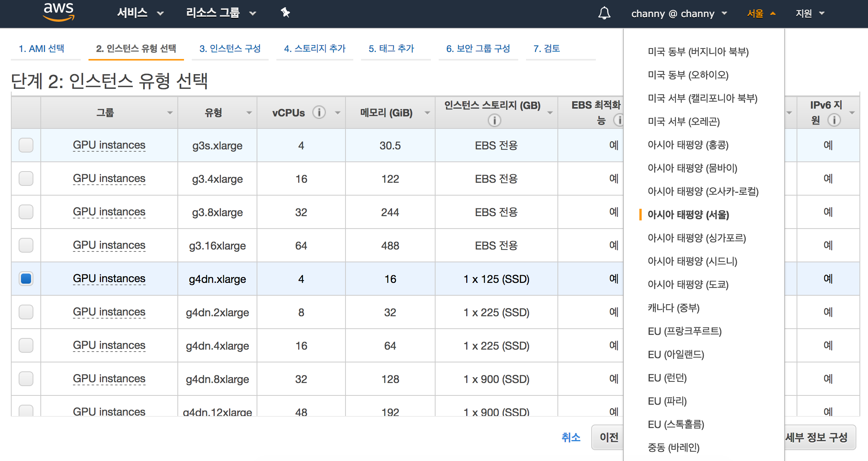Screen dimensions: 868x461
Task: Click the instance storage info icon
Action: tap(494, 120)
